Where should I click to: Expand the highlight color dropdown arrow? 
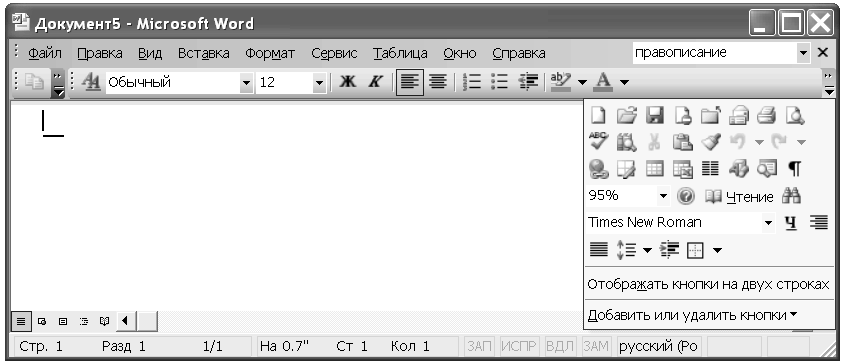(x=582, y=83)
